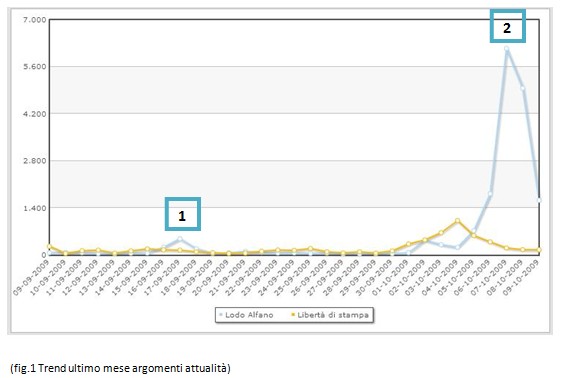Click the 09-10-2009 date label
The width and height of the screenshot is (565, 378).
pyautogui.click(x=521, y=278)
